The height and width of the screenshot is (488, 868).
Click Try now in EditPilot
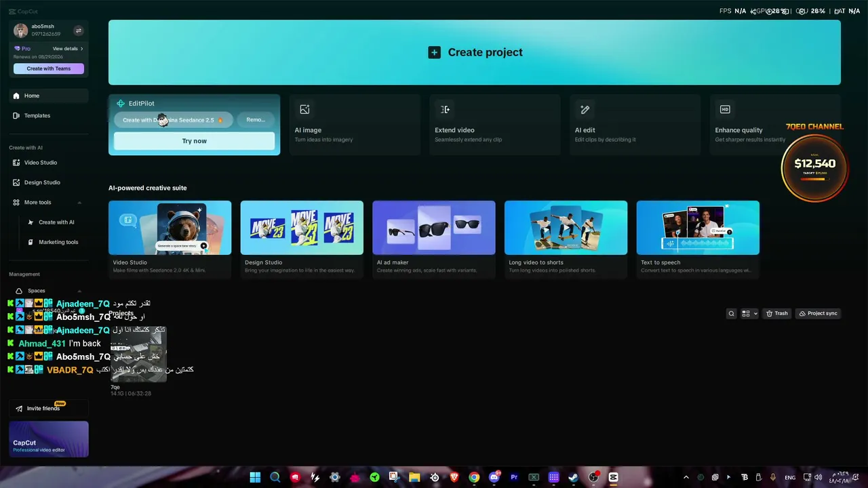coord(194,141)
